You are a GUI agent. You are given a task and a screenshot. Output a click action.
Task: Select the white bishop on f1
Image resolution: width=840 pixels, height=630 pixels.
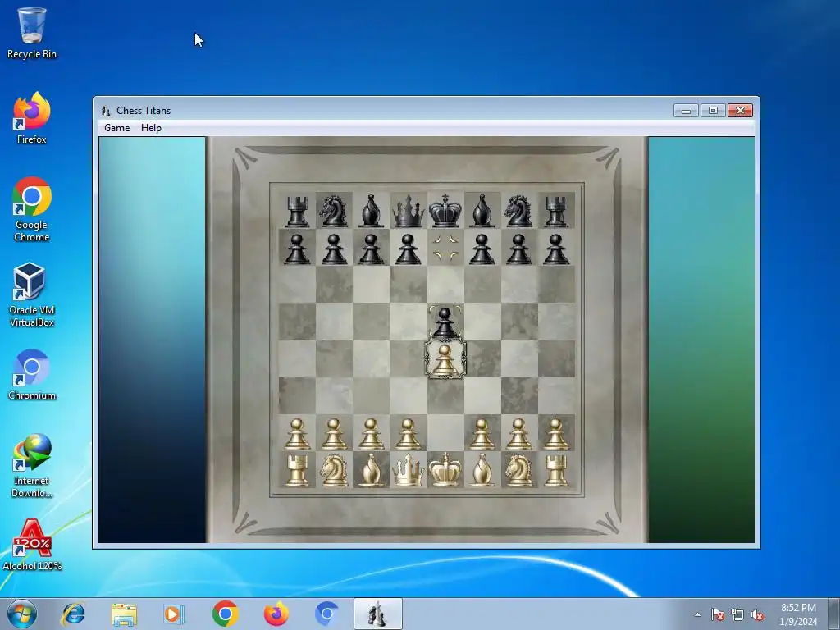pos(482,470)
